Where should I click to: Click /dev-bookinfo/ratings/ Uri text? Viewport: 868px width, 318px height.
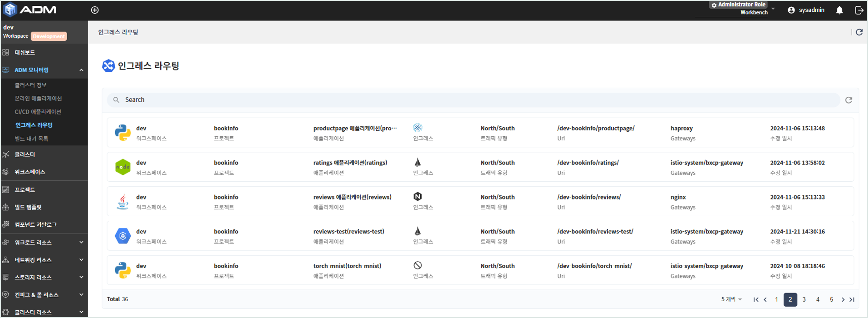[588, 163]
